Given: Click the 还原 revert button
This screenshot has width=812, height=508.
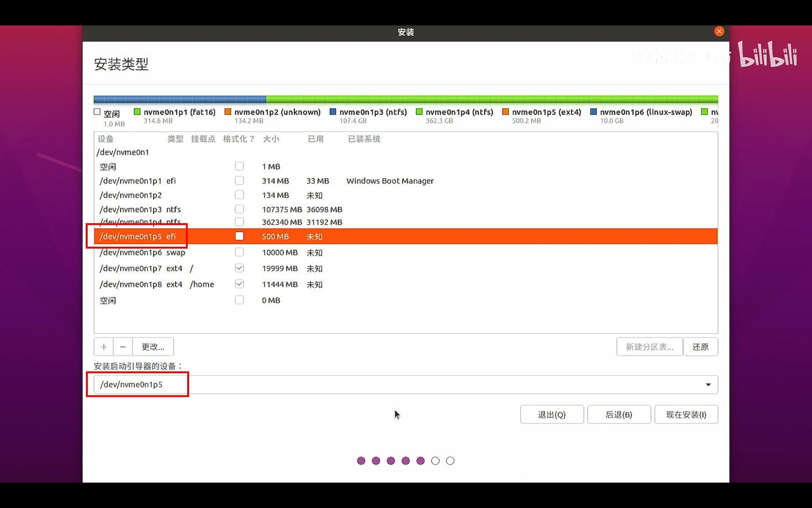Looking at the screenshot, I should click(x=701, y=347).
